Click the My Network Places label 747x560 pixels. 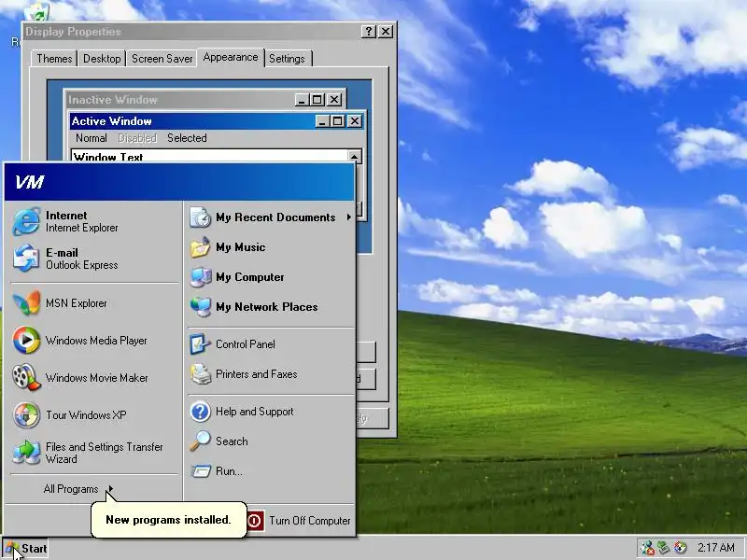(x=267, y=307)
